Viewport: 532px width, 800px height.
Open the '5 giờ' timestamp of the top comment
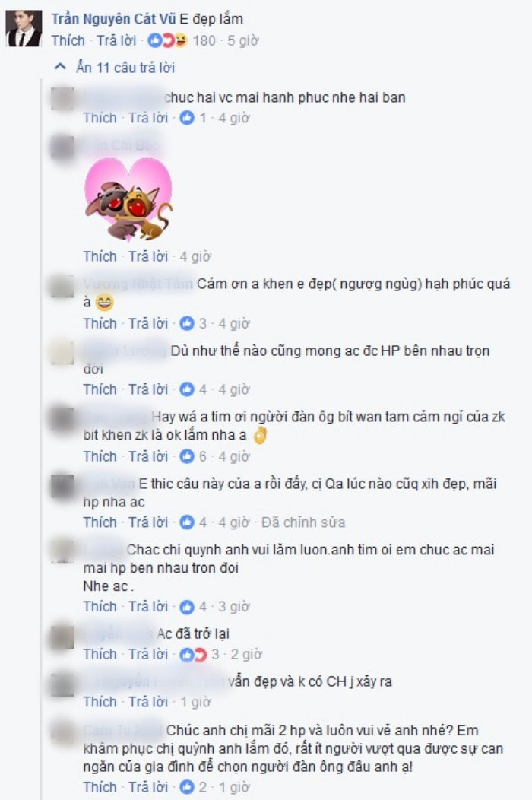coord(242,40)
